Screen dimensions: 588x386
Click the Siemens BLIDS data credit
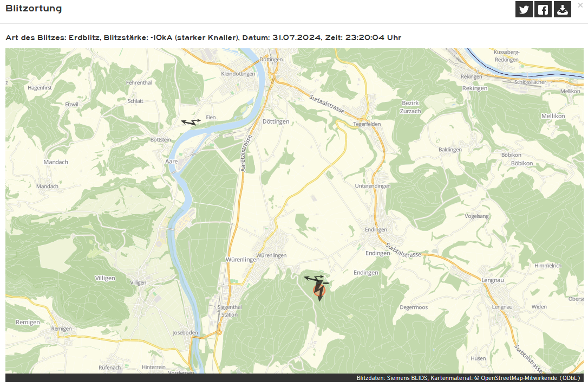407,378
